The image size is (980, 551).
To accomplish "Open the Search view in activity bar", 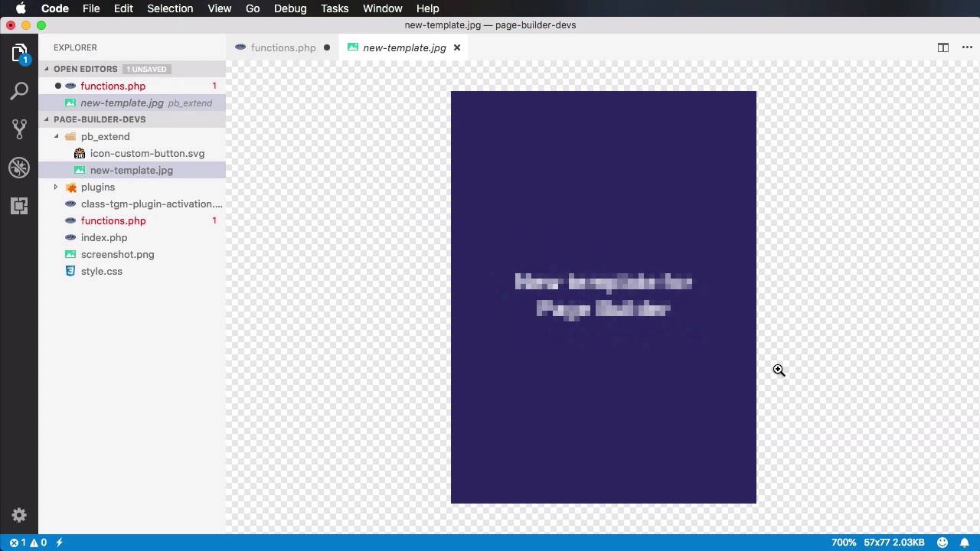I will 19,91.
